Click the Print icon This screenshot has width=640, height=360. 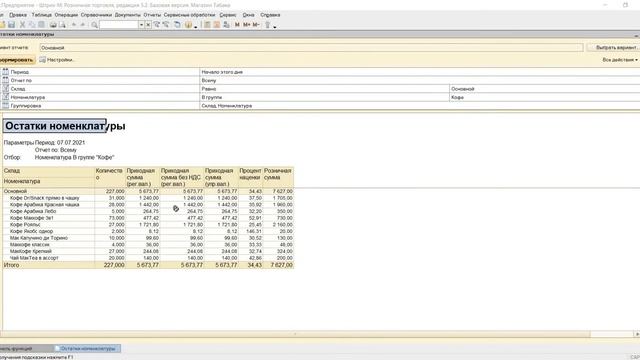click(x=53, y=25)
